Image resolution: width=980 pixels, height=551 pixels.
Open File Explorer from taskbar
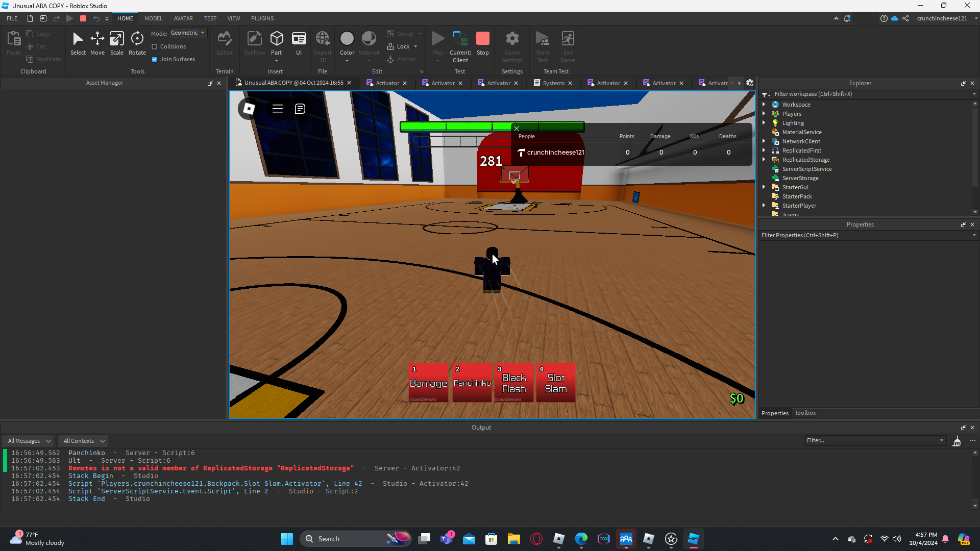click(x=514, y=539)
